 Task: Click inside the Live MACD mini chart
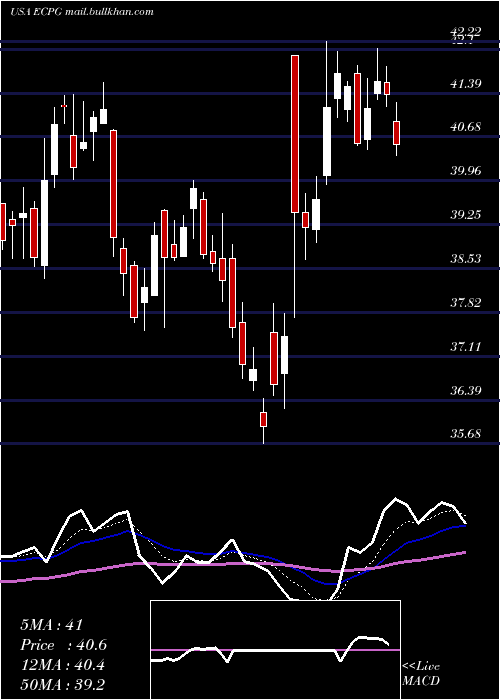coord(275,650)
